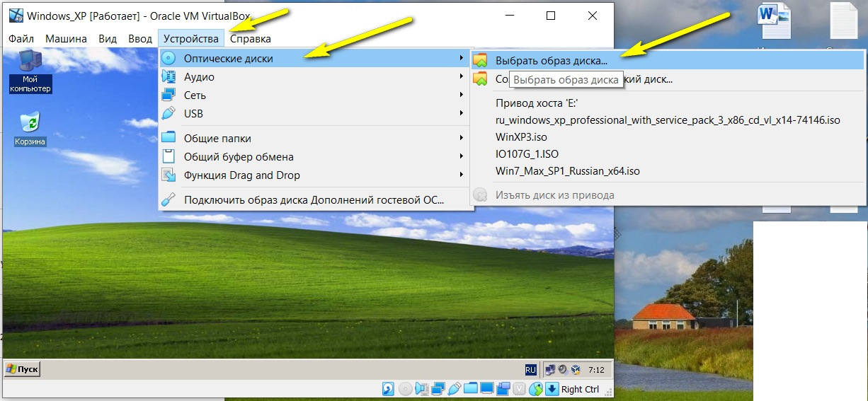Open the Машина menu
Screen dimensions: 868x401
pos(66,39)
